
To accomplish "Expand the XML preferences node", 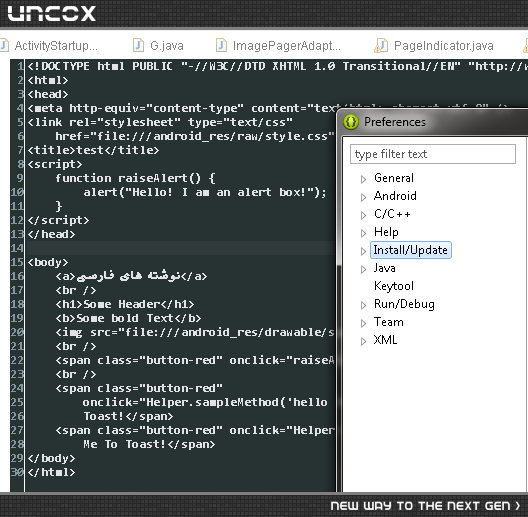I will pyautogui.click(x=363, y=341).
